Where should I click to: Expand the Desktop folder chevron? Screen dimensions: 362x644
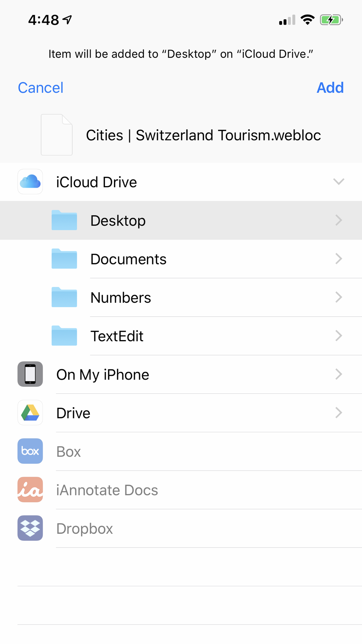click(339, 220)
